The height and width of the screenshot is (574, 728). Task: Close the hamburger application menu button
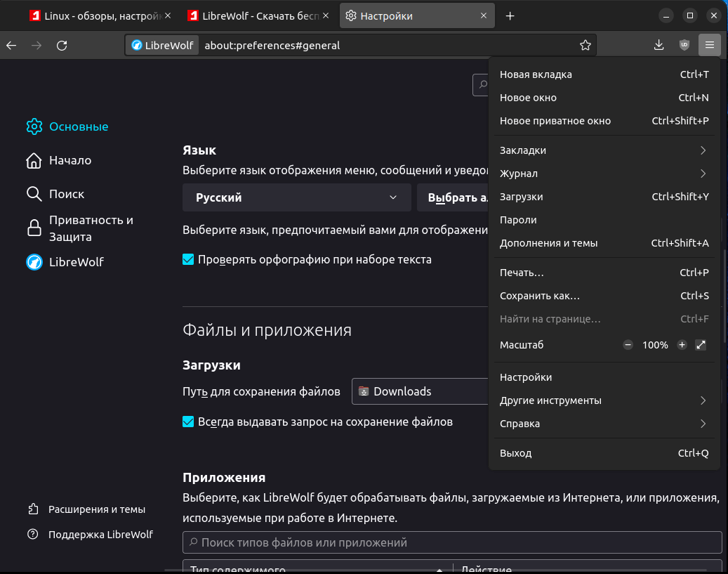click(710, 46)
